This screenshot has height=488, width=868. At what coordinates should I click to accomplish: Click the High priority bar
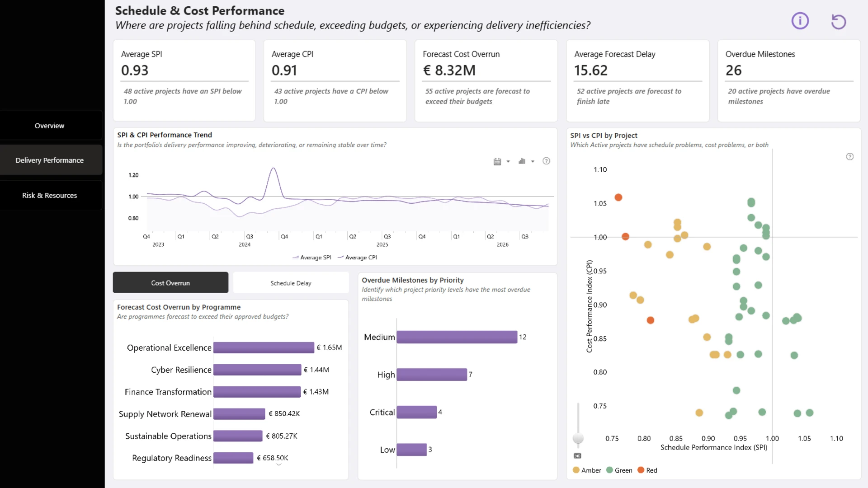click(432, 375)
